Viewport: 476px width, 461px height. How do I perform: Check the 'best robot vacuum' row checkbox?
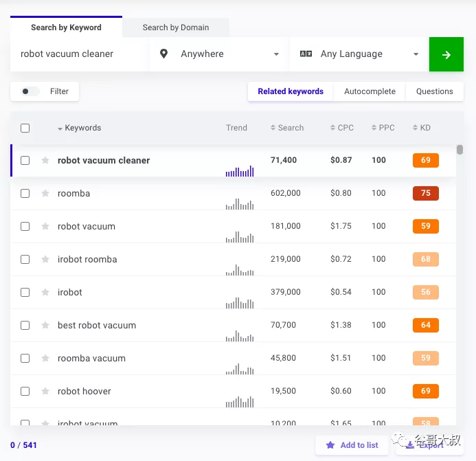click(x=25, y=325)
